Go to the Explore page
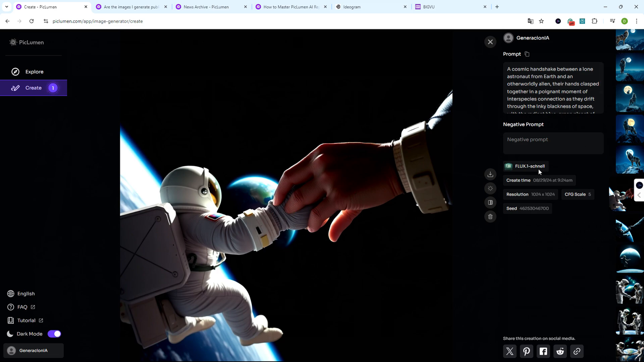This screenshot has width=644, height=362. point(34,72)
